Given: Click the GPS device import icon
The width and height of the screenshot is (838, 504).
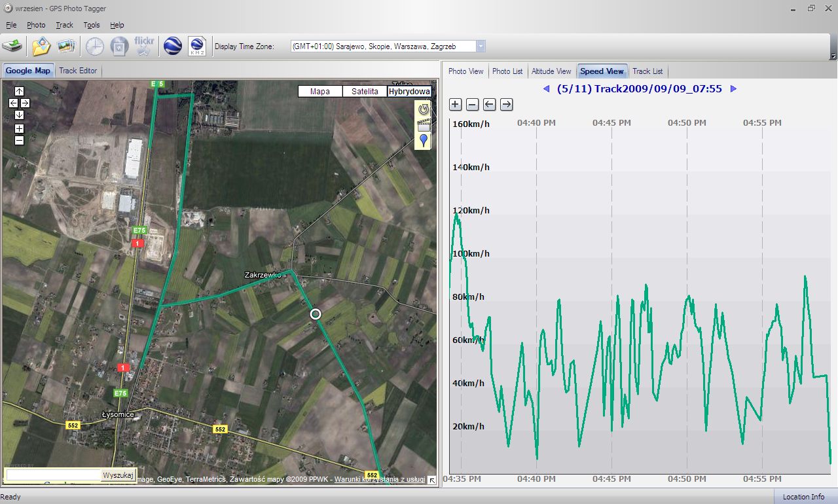Looking at the screenshot, I should click(11, 46).
